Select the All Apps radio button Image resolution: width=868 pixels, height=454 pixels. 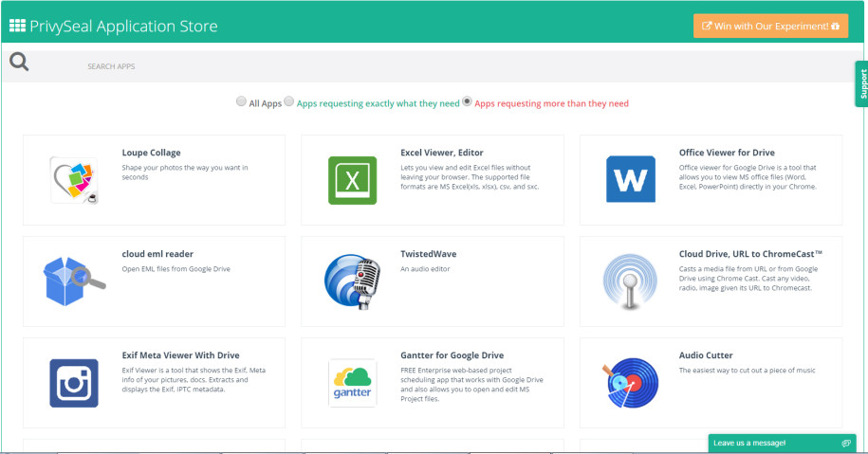(241, 101)
